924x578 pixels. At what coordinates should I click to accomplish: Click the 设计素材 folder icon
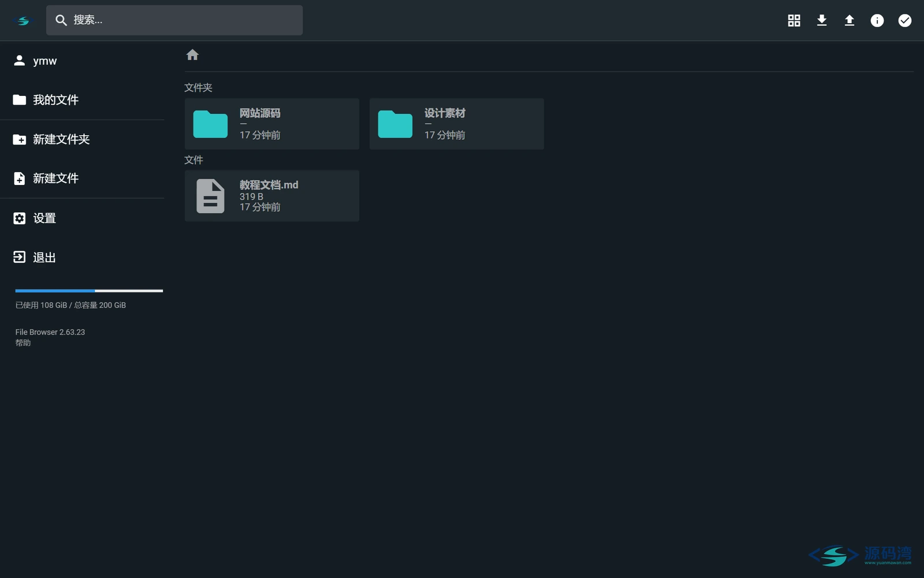pos(395,124)
